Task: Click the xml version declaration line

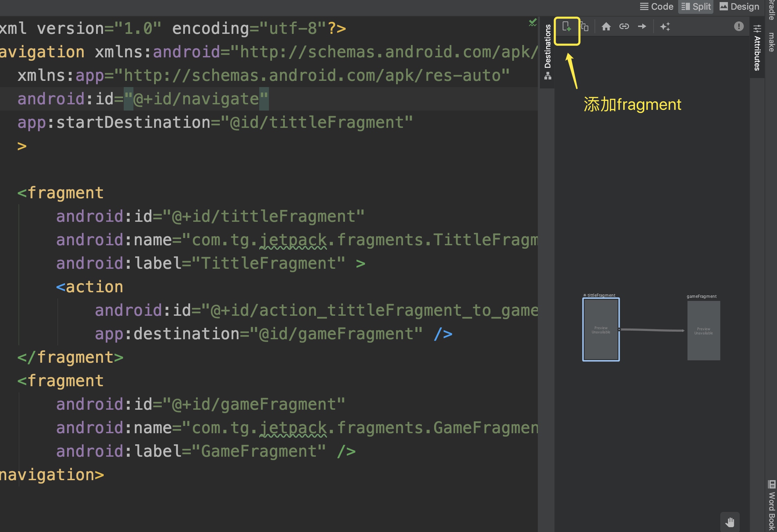Action: (173, 29)
